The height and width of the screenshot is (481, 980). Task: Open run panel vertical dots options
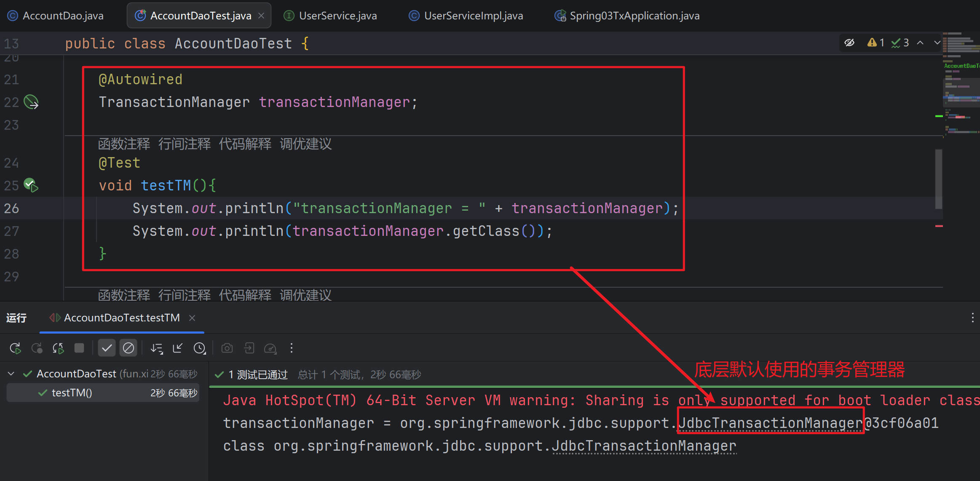(972, 318)
